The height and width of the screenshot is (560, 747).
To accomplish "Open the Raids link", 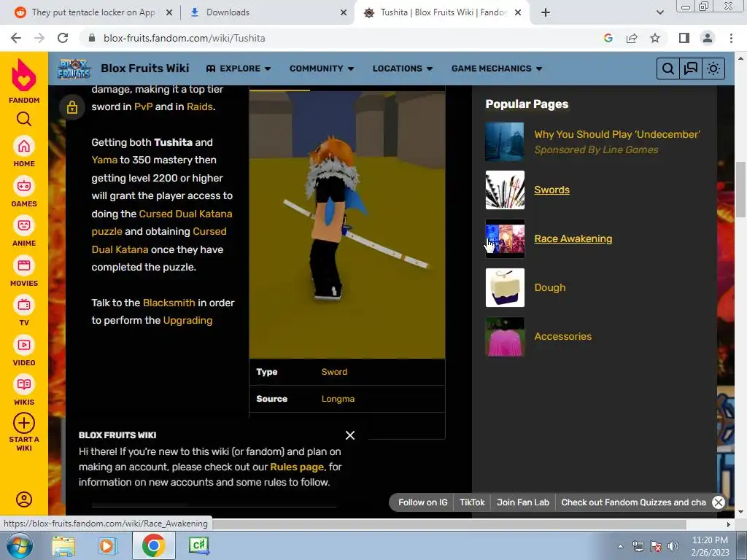I will (x=200, y=106).
